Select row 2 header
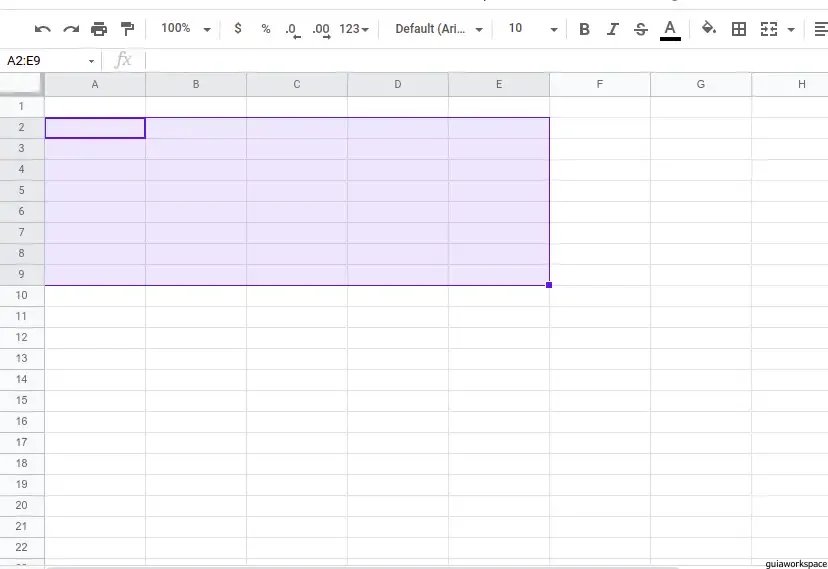Screen dimensions: 828x569 pos(22,128)
